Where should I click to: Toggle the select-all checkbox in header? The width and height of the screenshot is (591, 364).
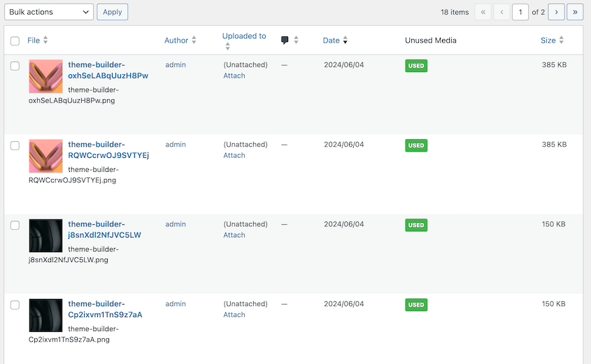[x=15, y=41]
